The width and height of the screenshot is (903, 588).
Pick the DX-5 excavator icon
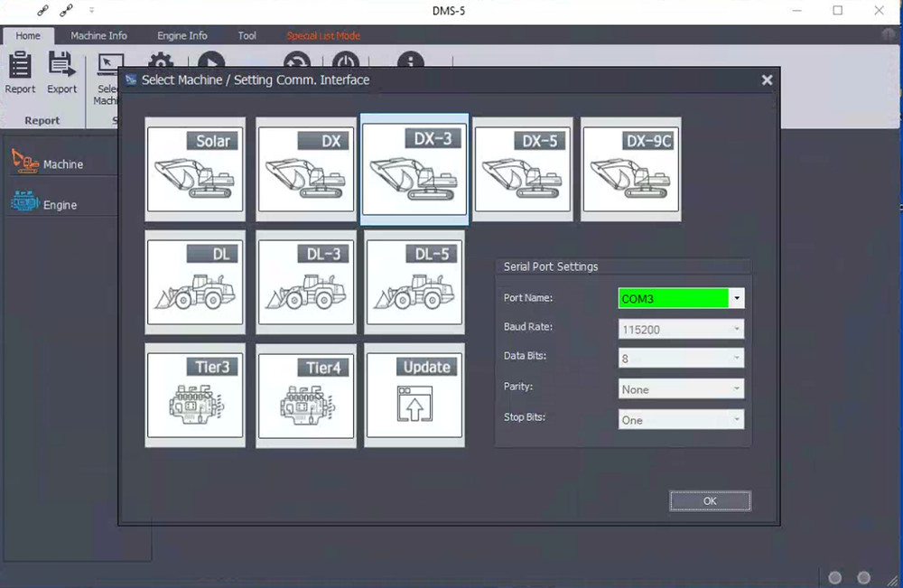pyautogui.click(x=523, y=169)
